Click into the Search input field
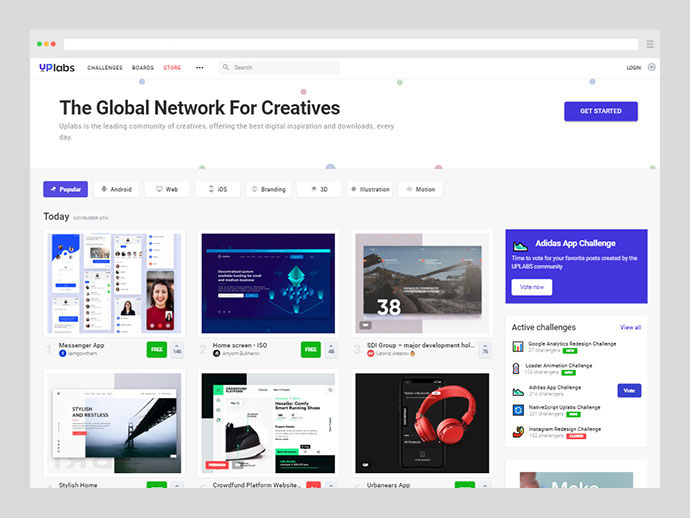Viewport: 690px width, 518px height. [280, 68]
